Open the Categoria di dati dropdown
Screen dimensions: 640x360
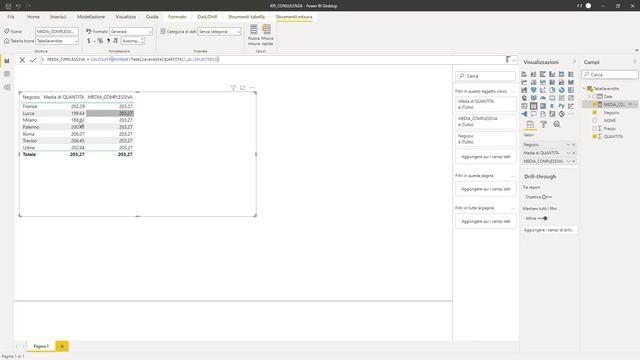(x=219, y=31)
